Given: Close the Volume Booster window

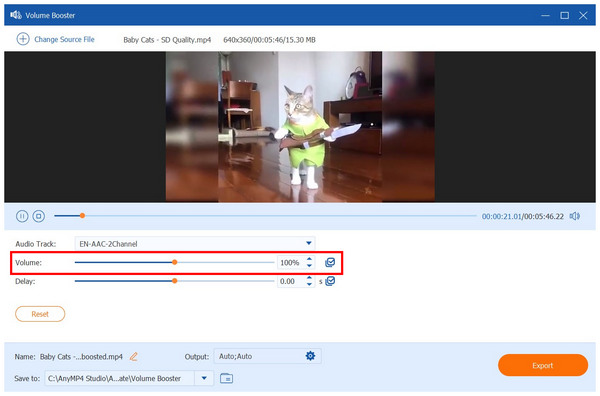Looking at the screenshot, I should tap(583, 15).
